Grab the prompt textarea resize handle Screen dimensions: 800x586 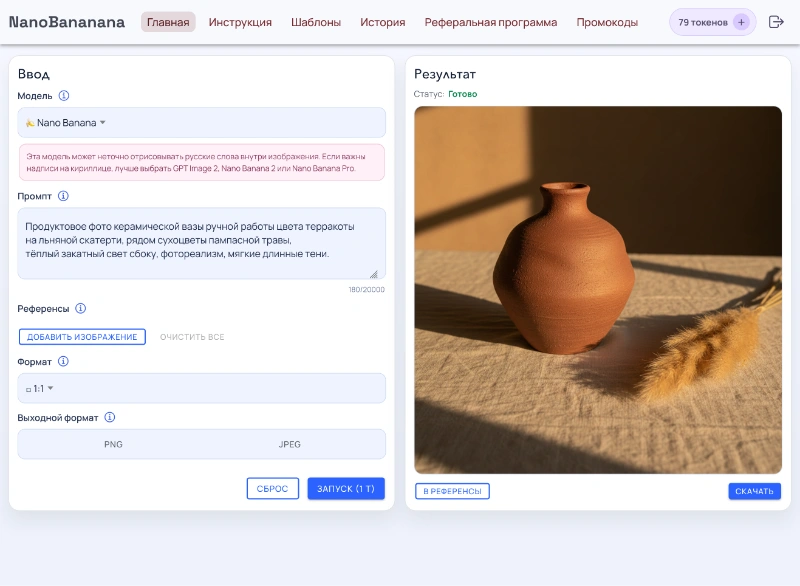(374, 274)
